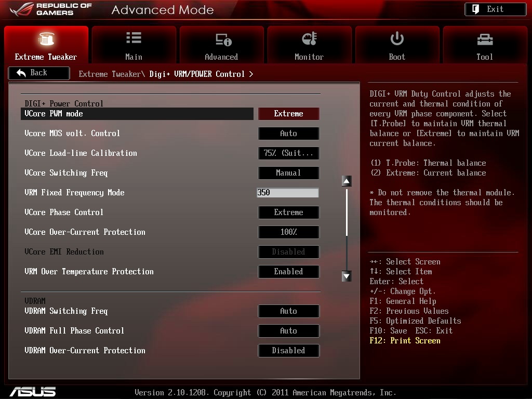The image size is (532, 399).
Task: Click the Extreme Tweaker chip icon
Action: click(46, 38)
